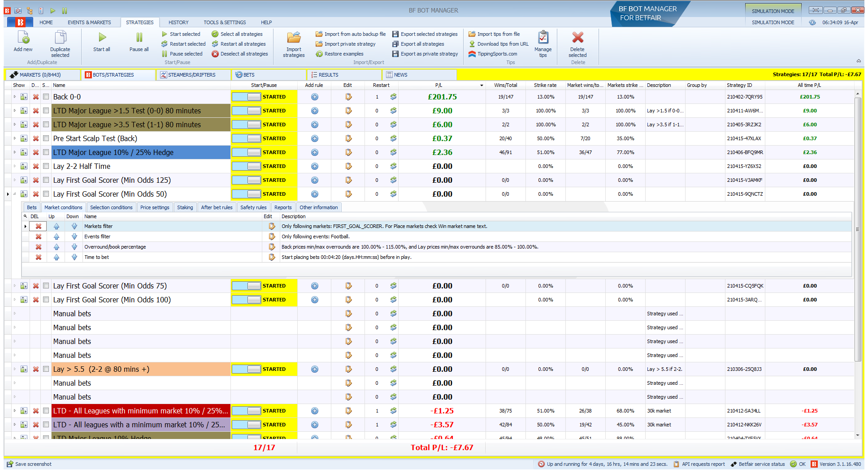Screen dimensions: 868x473
Task: Expand Lay First Goal Scorer (Min Odds 100) row
Action: coord(14,300)
